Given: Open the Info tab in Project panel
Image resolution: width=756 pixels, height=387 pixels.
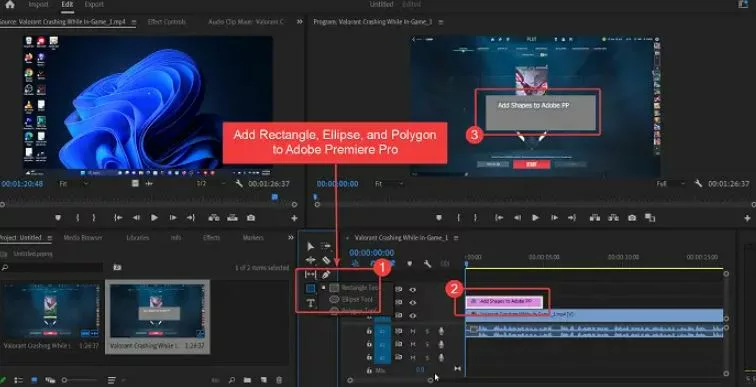Looking at the screenshot, I should click(x=176, y=238).
